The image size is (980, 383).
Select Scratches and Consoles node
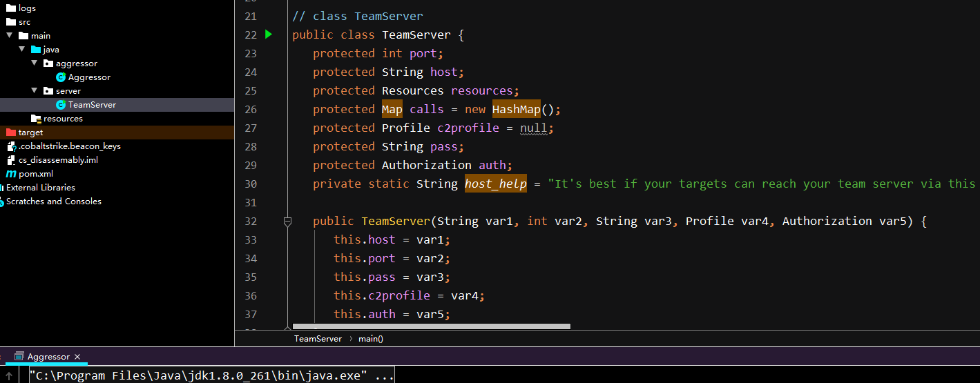[54, 202]
